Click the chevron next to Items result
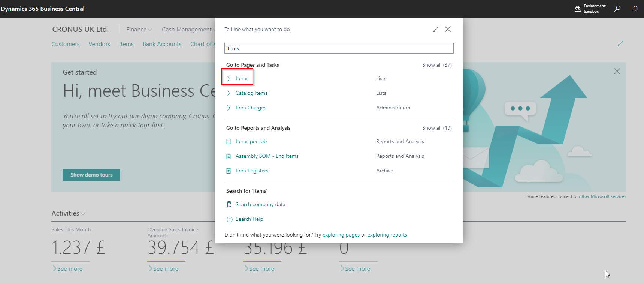 (x=229, y=78)
